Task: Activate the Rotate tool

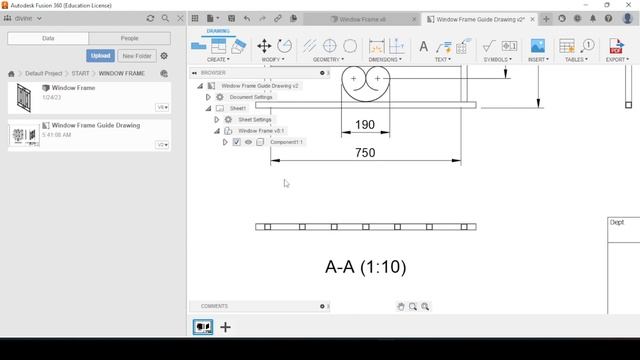Action: [x=284, y=46]
